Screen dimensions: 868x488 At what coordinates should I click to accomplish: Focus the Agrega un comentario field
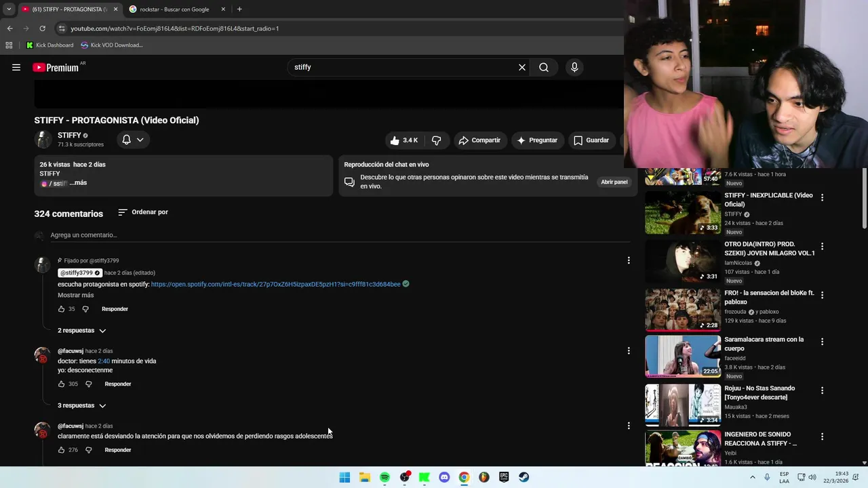[x=340, y=235]
